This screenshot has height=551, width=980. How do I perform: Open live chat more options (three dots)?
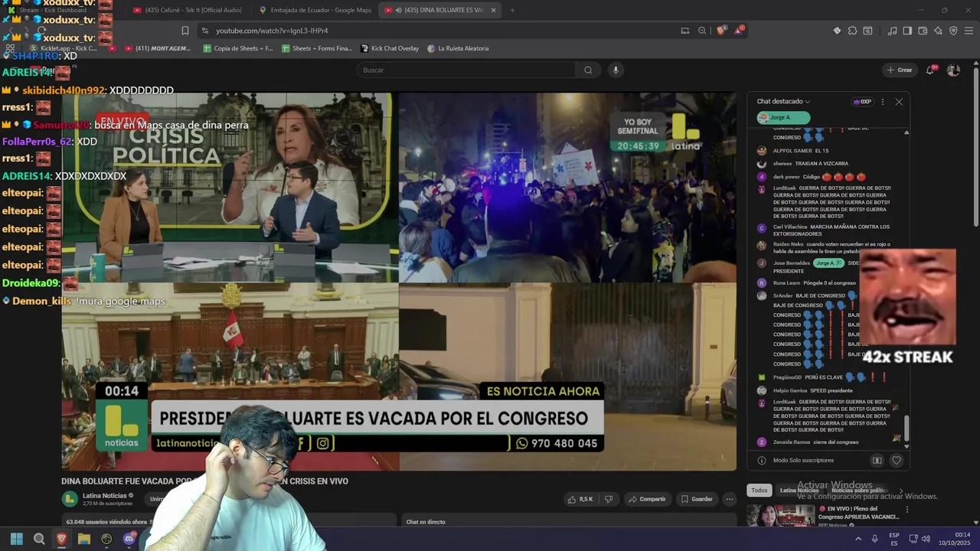[883, 102]
